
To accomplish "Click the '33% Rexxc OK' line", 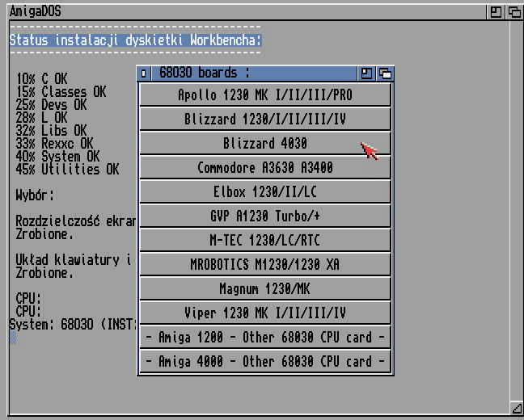I will (x=55, y=144).
